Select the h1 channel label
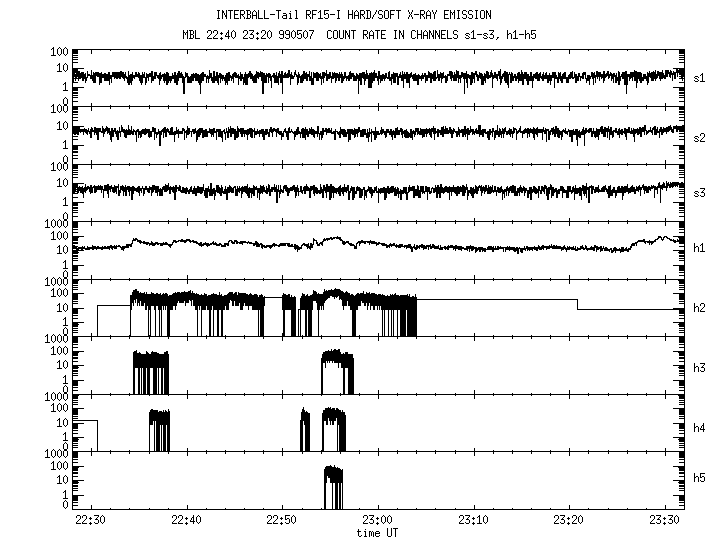The height and width of the screenshot is (550, 720). coord(700,251)
